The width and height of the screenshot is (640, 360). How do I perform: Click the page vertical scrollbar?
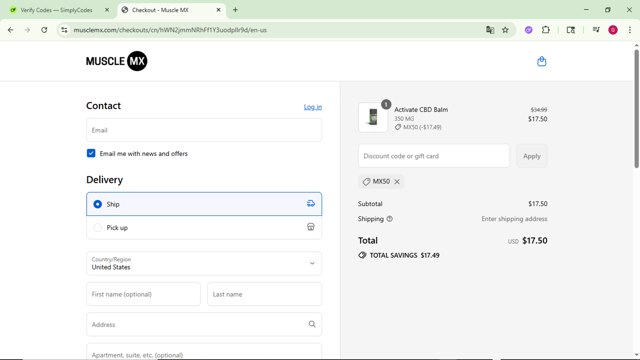point(636,108)
